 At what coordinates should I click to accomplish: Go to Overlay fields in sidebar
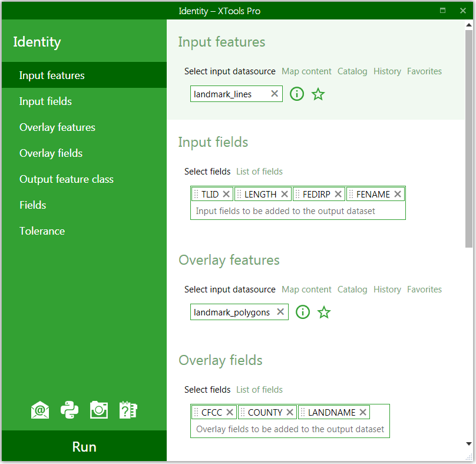coord(84,153)
